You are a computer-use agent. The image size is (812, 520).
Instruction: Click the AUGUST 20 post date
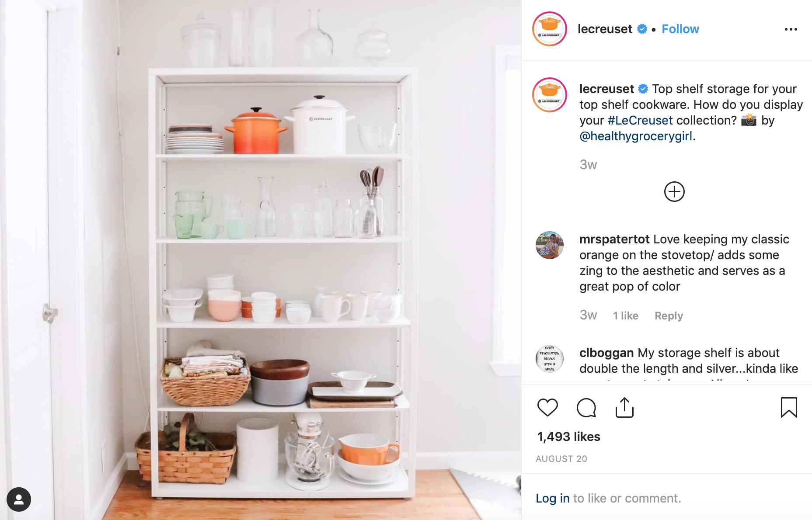561,459
